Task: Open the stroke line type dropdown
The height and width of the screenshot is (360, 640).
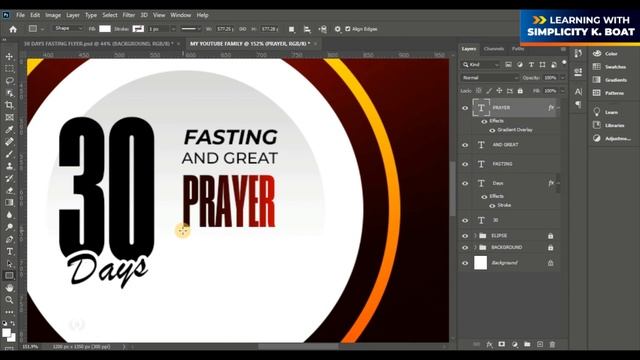Action: (191, 29)
